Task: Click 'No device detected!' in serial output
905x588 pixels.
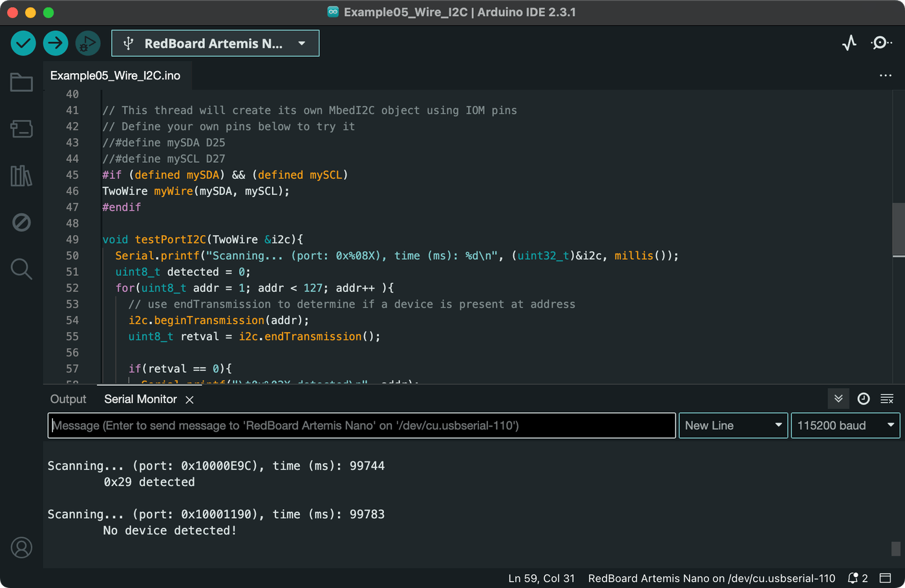Action: [170, 530]
